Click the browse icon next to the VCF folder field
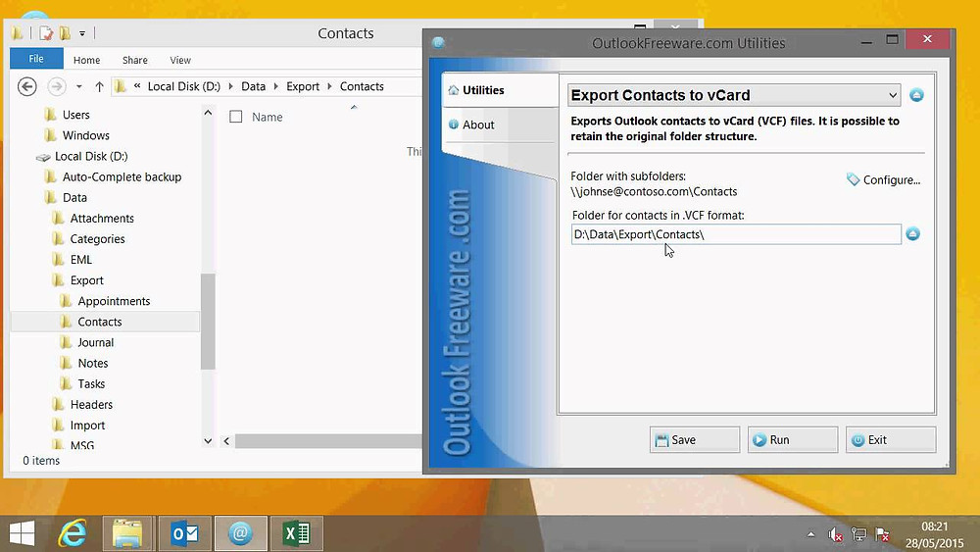Screen dimensions: 980x552 point(912,233)
